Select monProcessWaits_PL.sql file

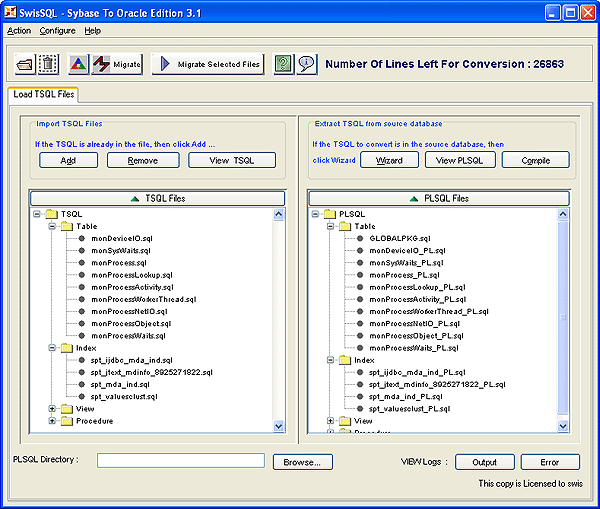coord(414,348)
